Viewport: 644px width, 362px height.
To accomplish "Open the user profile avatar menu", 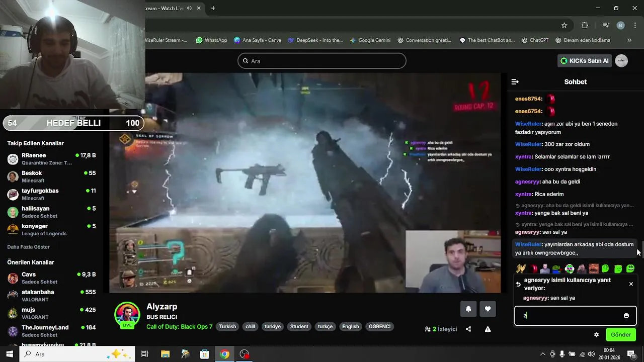I will pyautogui.click(x=621, y=61).
